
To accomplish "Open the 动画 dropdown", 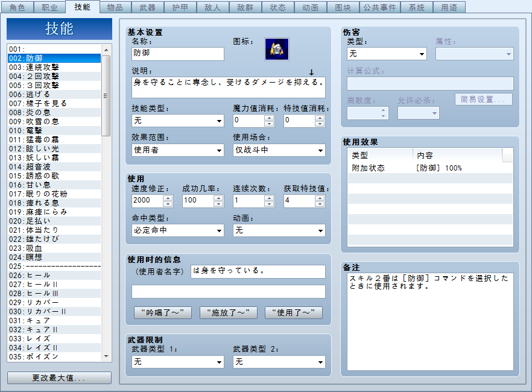I will click(279, 230).
